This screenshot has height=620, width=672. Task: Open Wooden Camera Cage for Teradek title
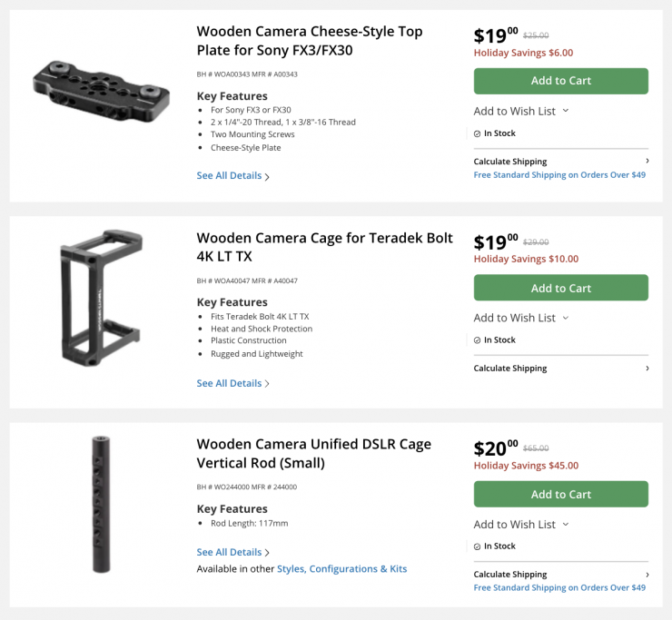324,247
